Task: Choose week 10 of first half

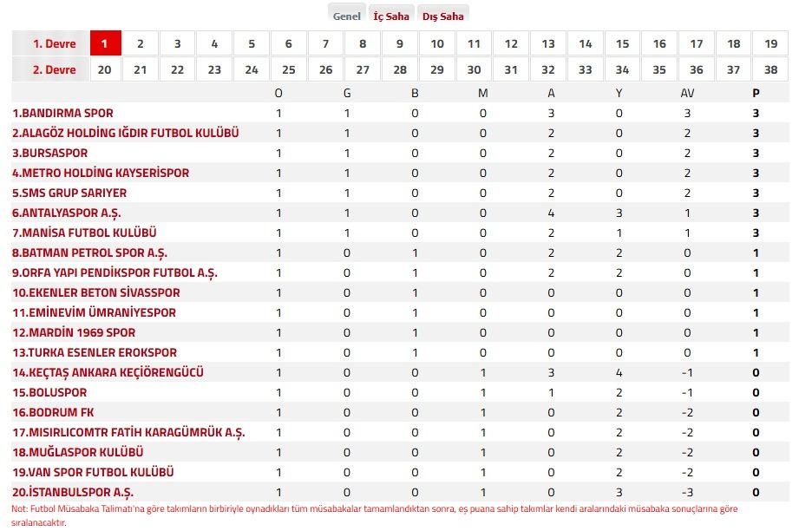Action: pyautogui.click(x=437, y=43)
